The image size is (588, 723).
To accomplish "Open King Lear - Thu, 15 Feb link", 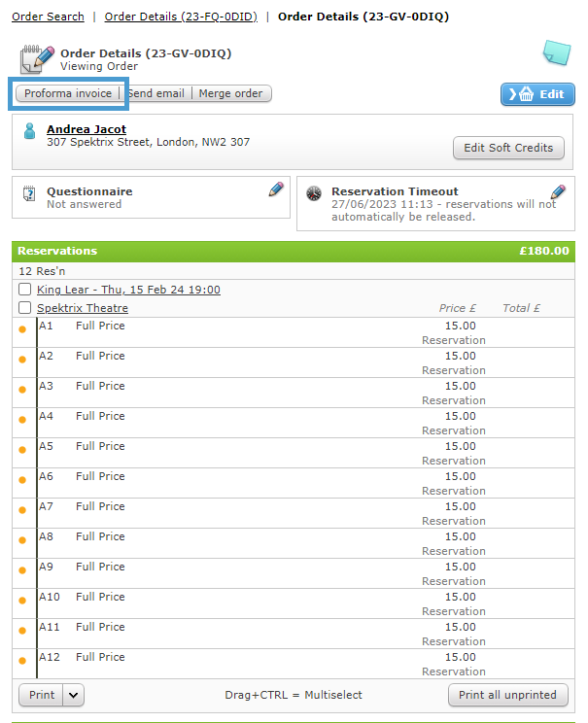I will click(x=128, y=290).
